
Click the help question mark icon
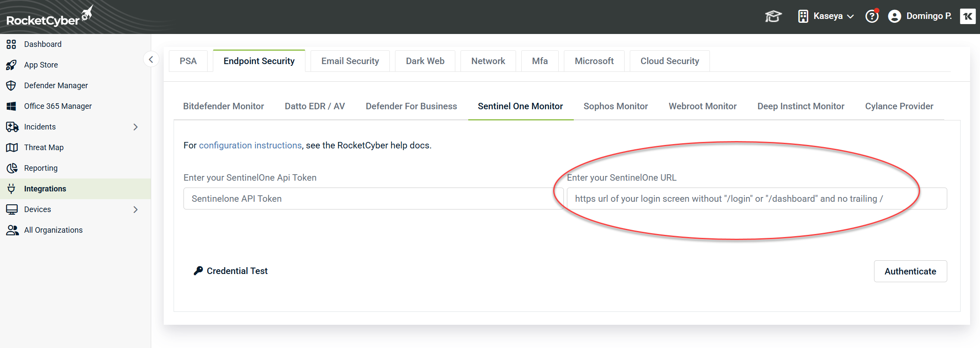tap(872, 16)
